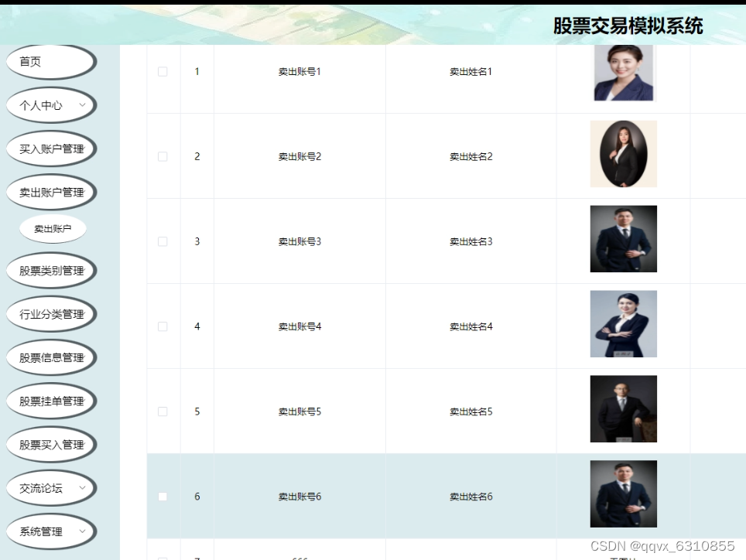Viewport: 746px width, 560px height.
Task: Open 买入账户管理 in sidebar
Action: (x=51, y=149)
